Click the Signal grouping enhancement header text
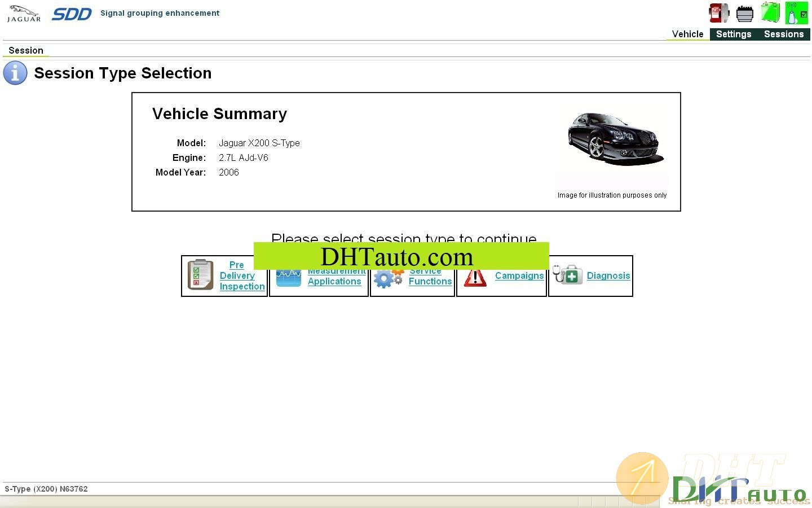Image resolution: width=812 pixels, height=508 pixels. pos(160,13)
